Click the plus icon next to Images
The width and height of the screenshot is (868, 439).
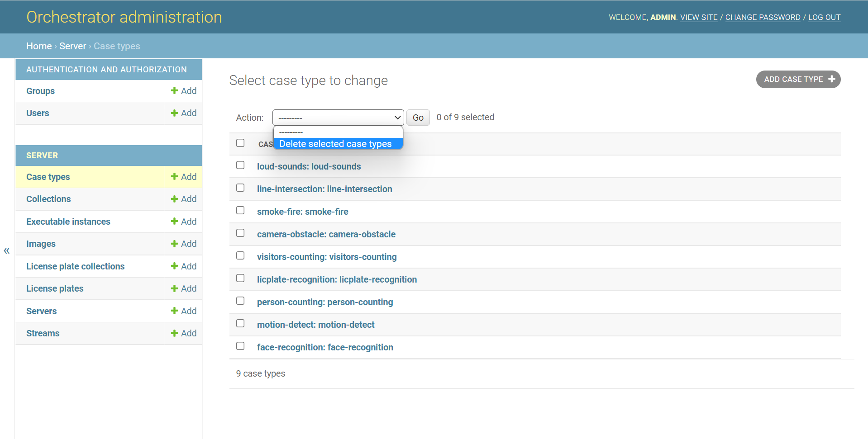point(174,244)
